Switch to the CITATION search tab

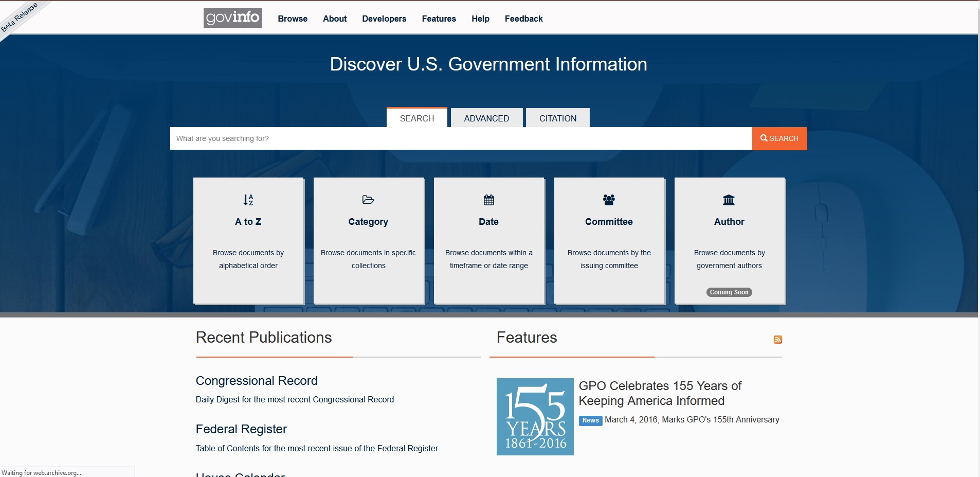point(557,118)
